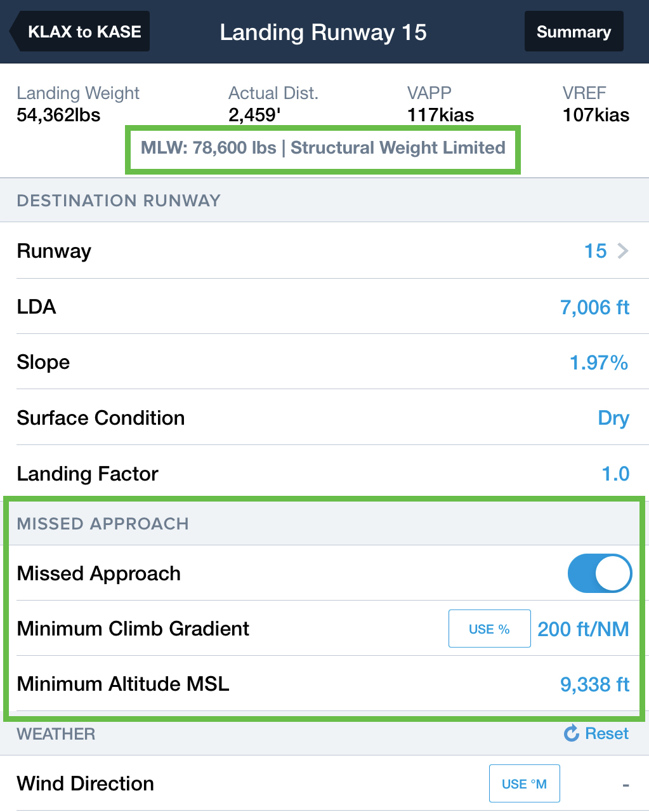
Task: Edit Minimum Climb Gradient 200 ft/NM
Action: coord(583,629)
